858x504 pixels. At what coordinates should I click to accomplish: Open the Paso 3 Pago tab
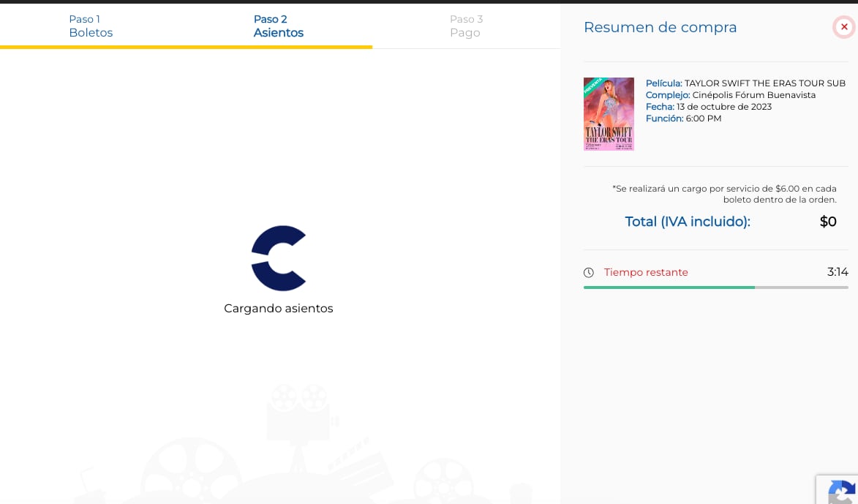coord(466,26)
